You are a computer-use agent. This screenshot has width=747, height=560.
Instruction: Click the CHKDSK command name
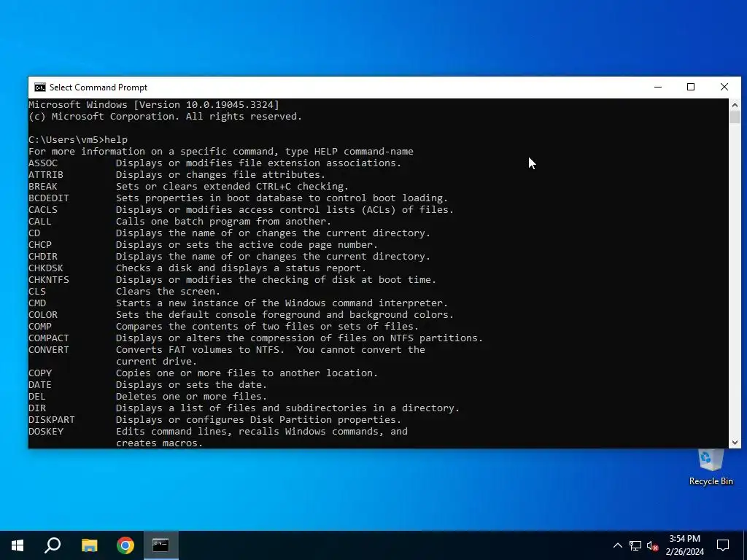click(46, 268)
